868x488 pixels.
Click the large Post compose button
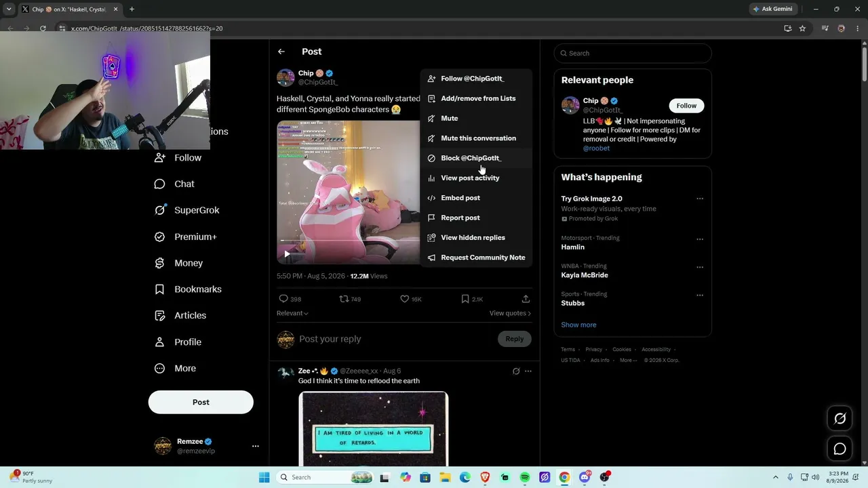pyautogui.click(x=201, y=402)
